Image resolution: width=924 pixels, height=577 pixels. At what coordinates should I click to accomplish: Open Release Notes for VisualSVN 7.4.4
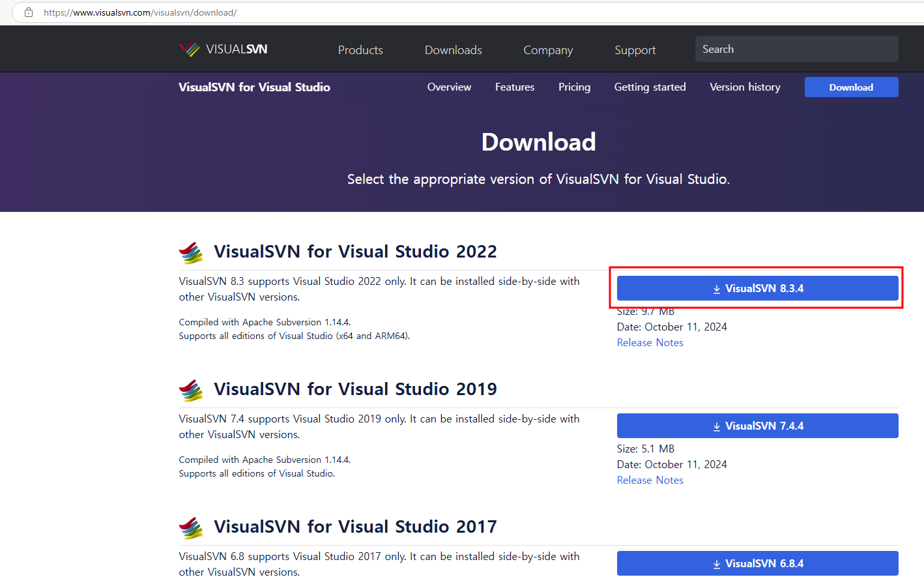pos(650,480)
